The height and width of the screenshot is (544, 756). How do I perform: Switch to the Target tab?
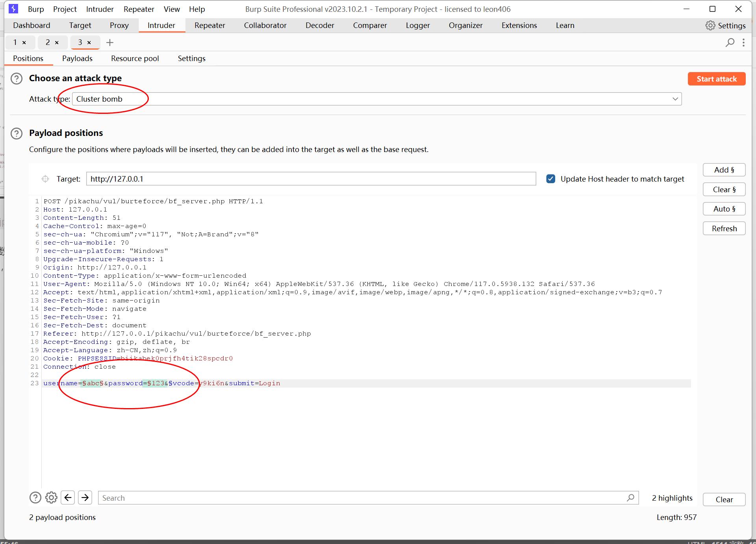[80, 25]
